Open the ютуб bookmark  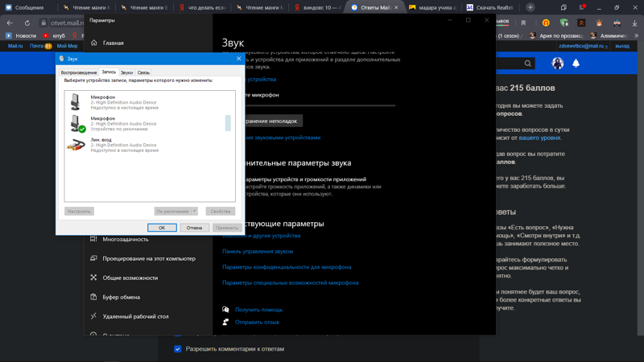tap(54, 35)
